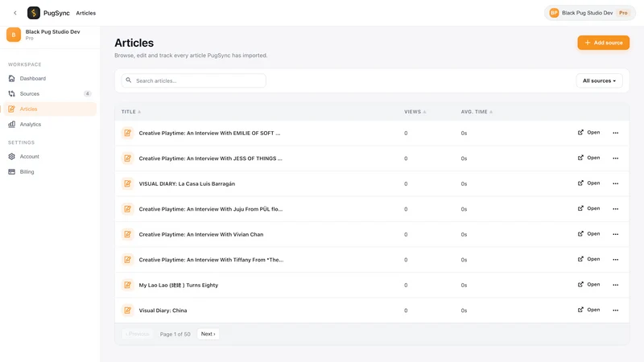Open the My Lao Lao Turns Eighty article

pos(589,285)
